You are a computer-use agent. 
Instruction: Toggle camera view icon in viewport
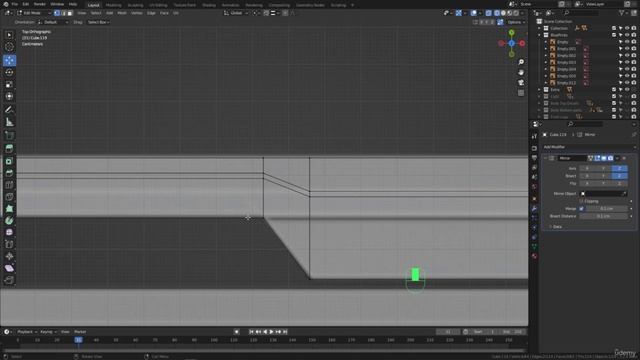[x=521, y=82]
